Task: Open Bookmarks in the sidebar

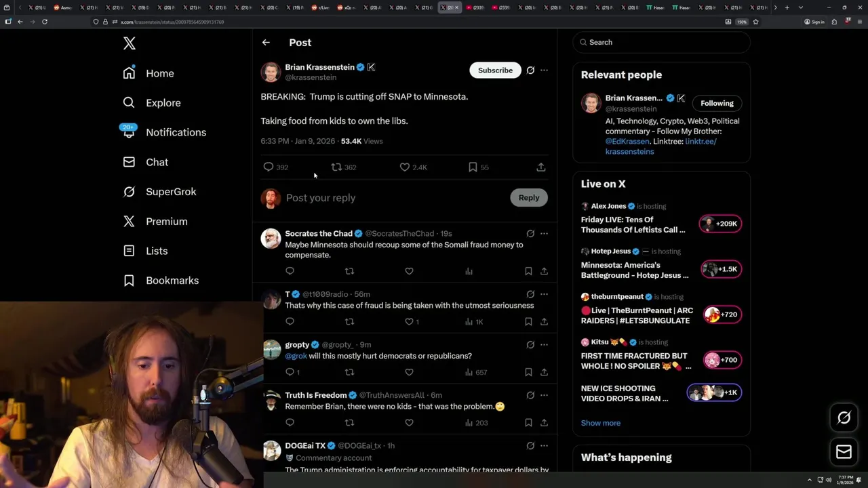Action: click(x=161, y=281)
